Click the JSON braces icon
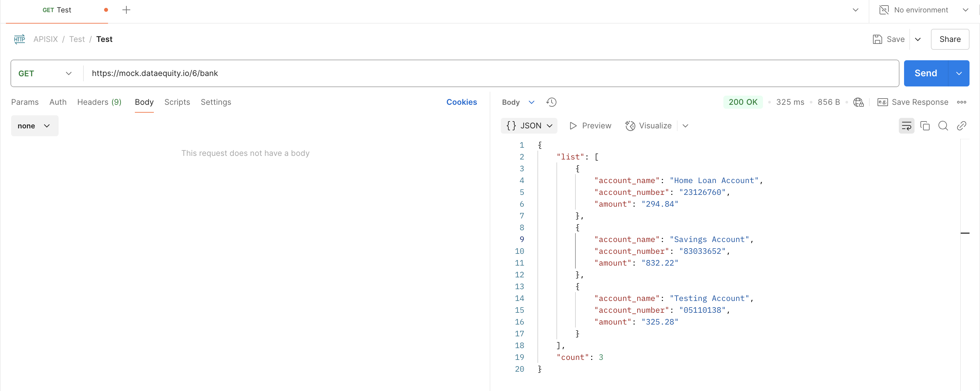The height and width of the screenshot is (391, 980). click(x=511, y=126)
